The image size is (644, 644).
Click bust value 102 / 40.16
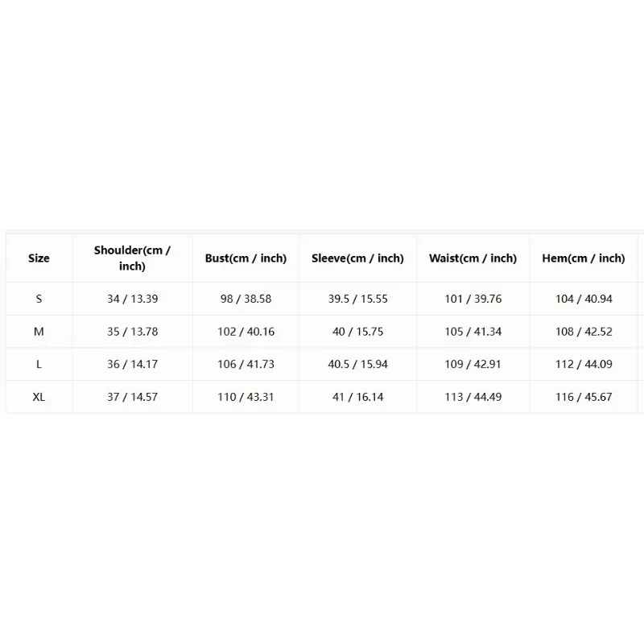pos(246,332)
